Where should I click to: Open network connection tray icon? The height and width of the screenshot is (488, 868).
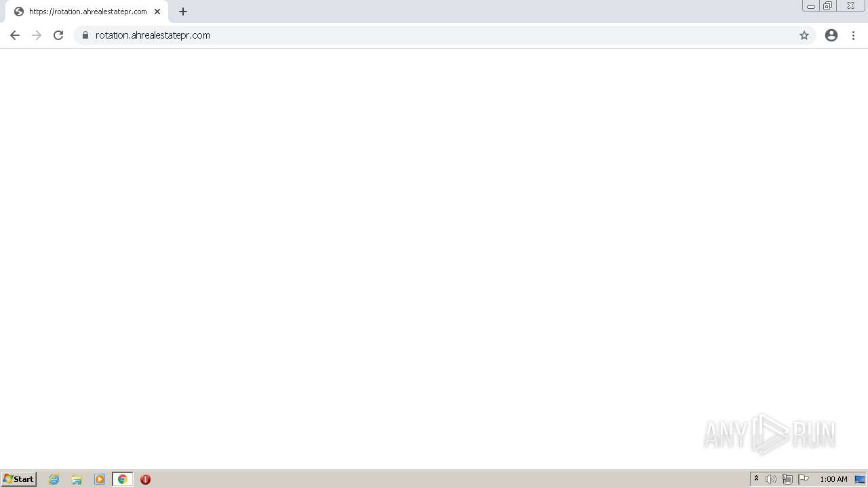[787, 479]
